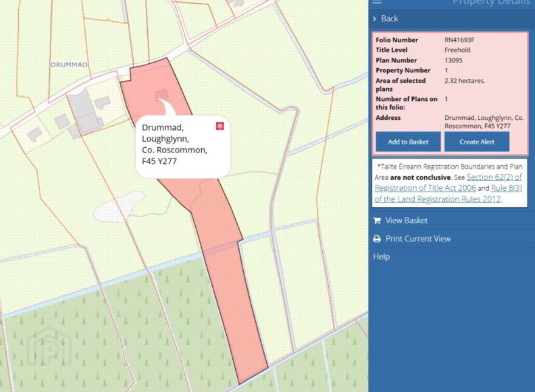The image size is (535, 392).
Task: Open the hamburger menu icon
Action: 377,2
